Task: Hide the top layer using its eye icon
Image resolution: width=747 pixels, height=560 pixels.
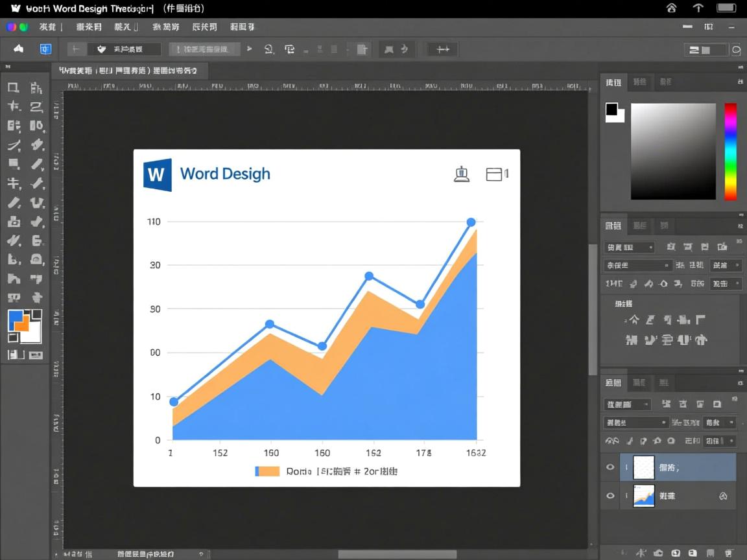Action: (610, 467)
